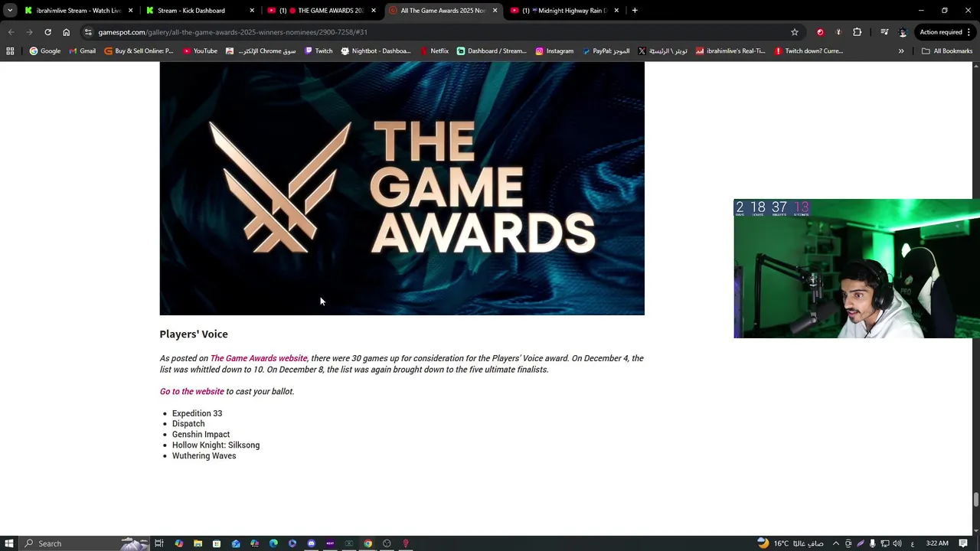
Task: Show hidden system tray icons
Action: (835, 543)
